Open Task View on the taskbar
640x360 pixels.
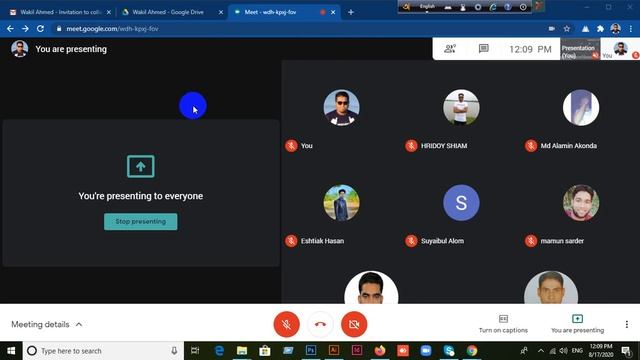pyautogui.click(x=195, y=351)
